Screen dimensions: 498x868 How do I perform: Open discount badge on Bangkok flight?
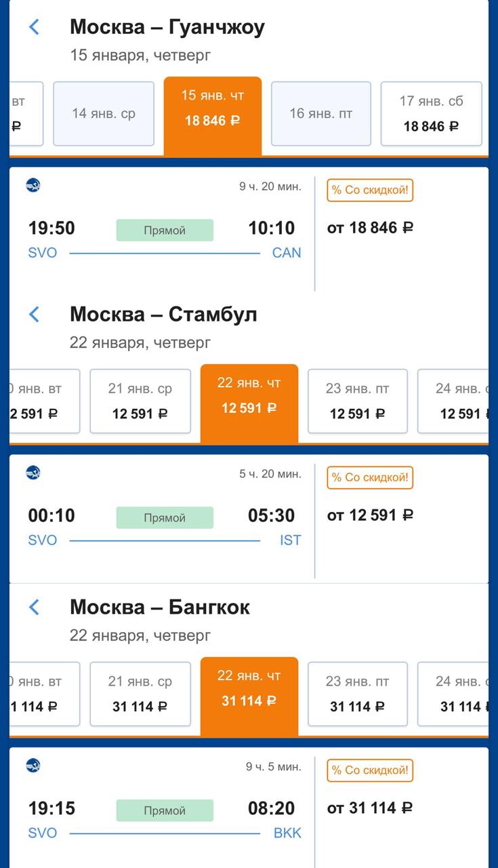click(370, 771)
